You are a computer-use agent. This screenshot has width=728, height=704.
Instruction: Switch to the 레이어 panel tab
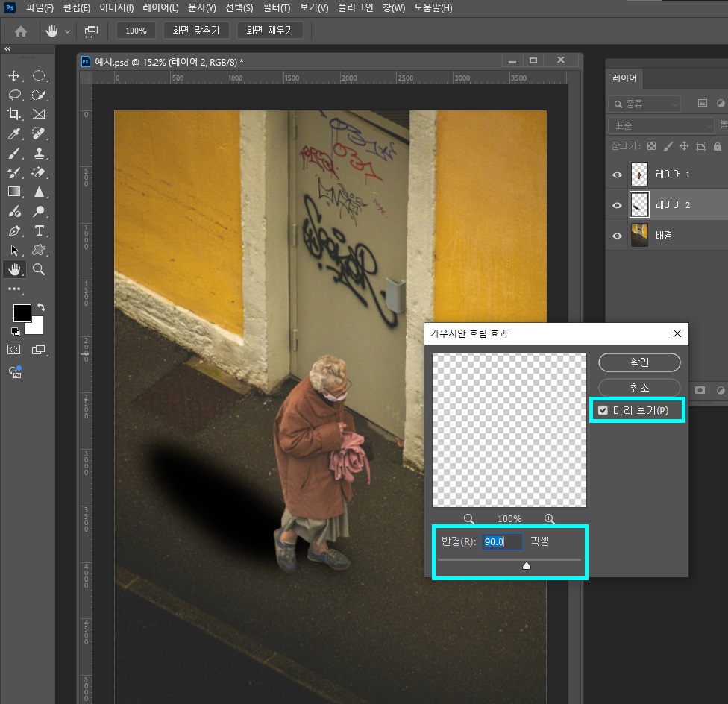pyautogui.click(x=624, y=78)
